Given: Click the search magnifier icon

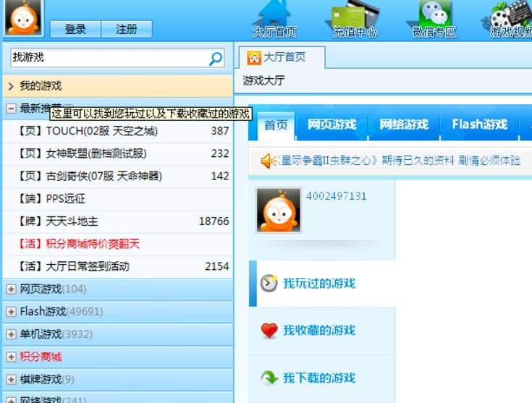Looking at the screenshot, I should point(216,59).
